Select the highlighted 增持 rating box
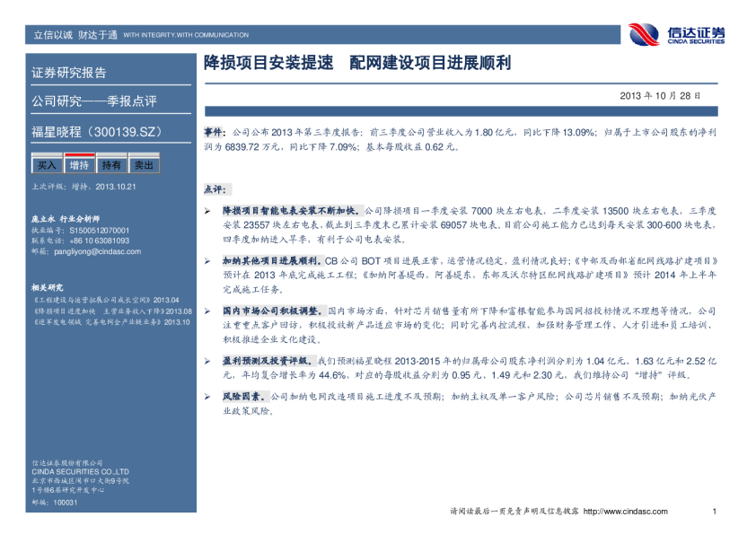The width and height of the screenshot is (756, 534). (x=79, y=165)
